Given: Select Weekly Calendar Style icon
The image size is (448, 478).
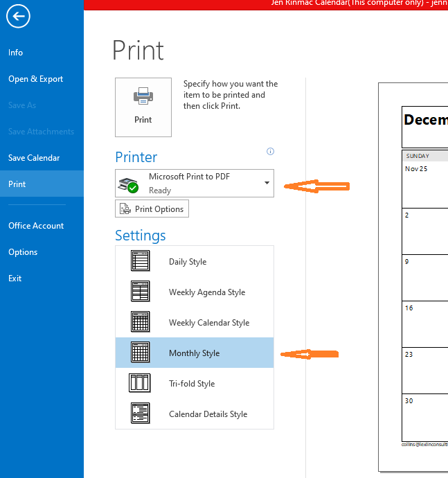Looking at the screenshot, I should pos(140,321).
